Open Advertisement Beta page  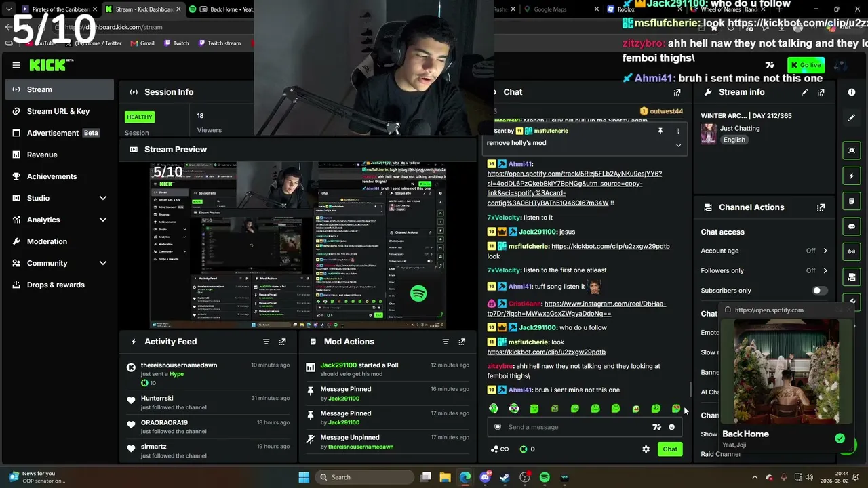(x=60, y=133)
